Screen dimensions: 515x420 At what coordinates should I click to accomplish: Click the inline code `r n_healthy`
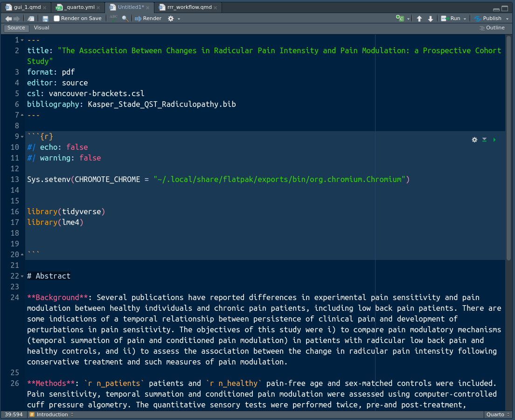(234, 383)
